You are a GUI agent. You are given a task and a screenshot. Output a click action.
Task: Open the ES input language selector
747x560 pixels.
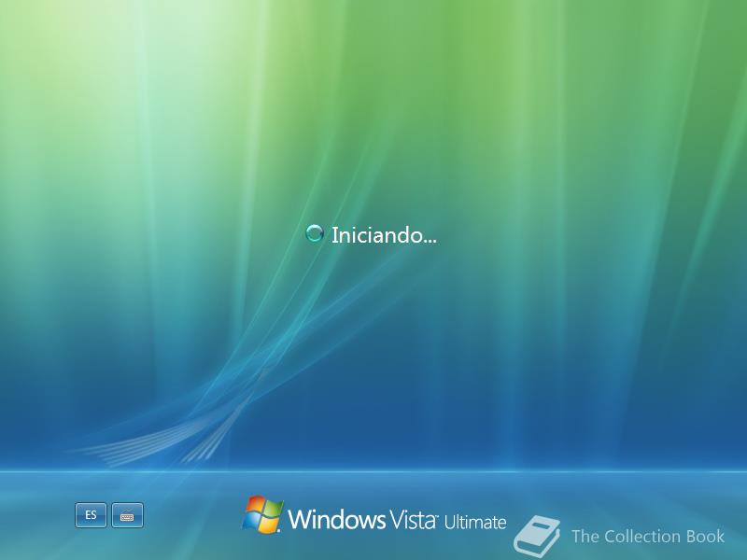pos(91,515)
